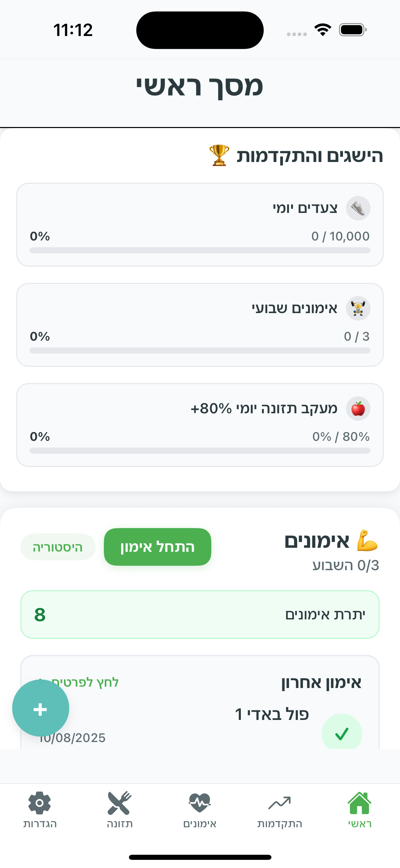
Task: Tap the flexed bicep workouts icon
Action: pyautogui.click(x=367, y=540)
